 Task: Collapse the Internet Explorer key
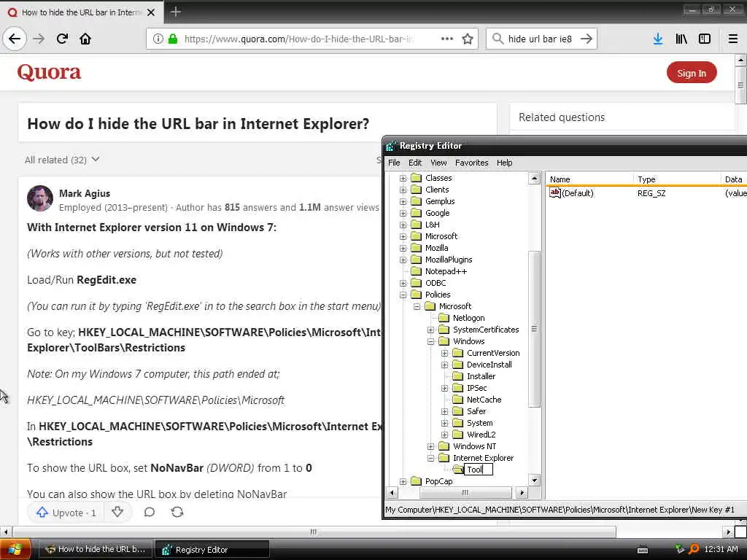(430, 458)
